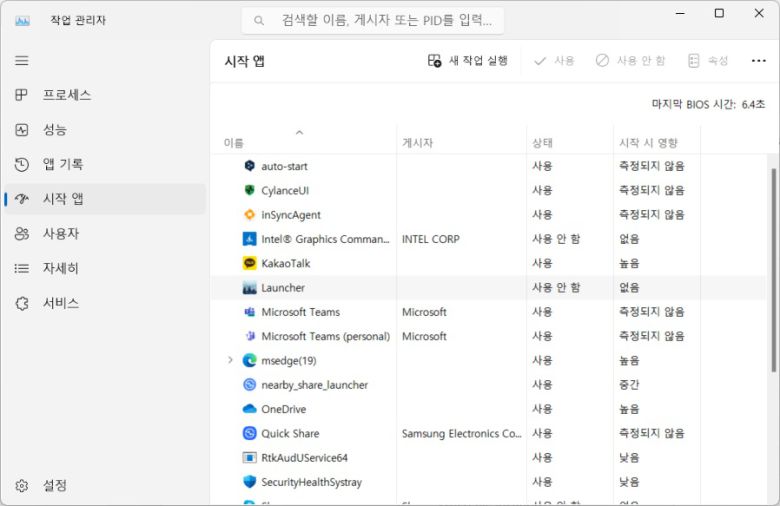Click the auto-start app icon

[250, 166]
